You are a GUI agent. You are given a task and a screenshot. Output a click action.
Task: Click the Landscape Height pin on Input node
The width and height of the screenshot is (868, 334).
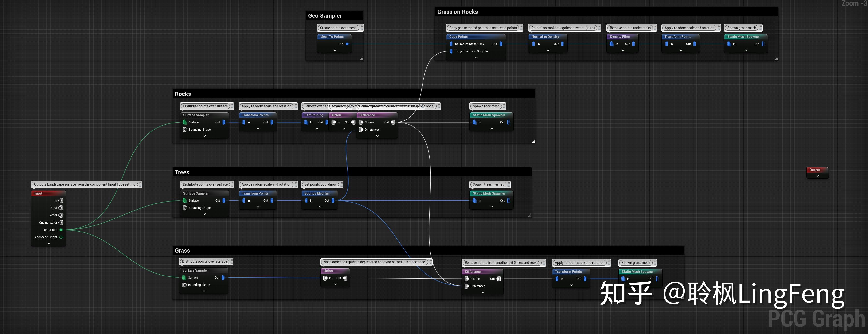point(61,237)
